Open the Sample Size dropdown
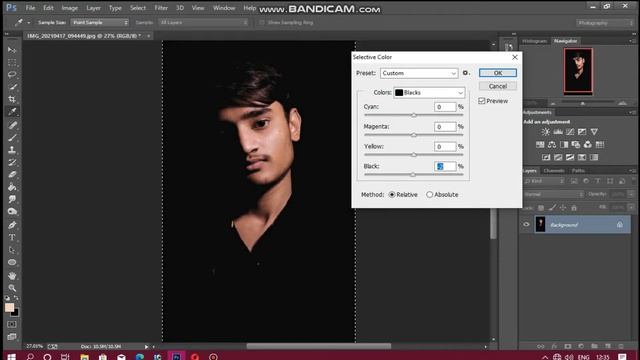 click(x=100, y=22)
